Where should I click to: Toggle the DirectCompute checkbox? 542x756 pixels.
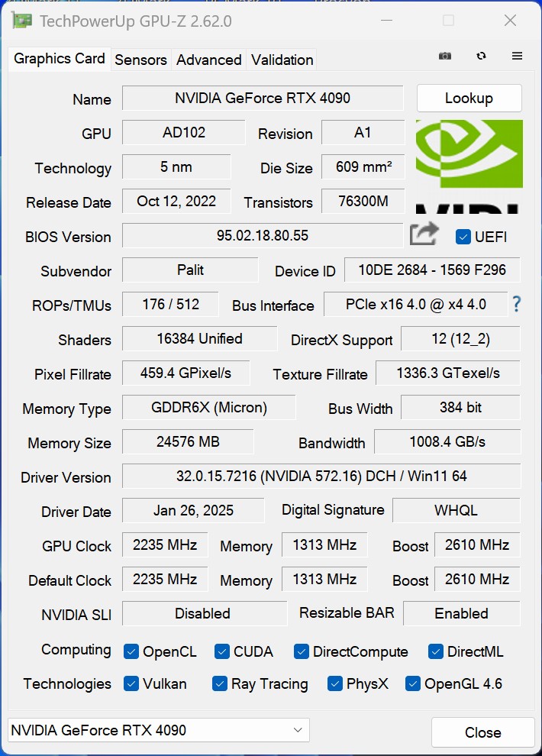301,651
